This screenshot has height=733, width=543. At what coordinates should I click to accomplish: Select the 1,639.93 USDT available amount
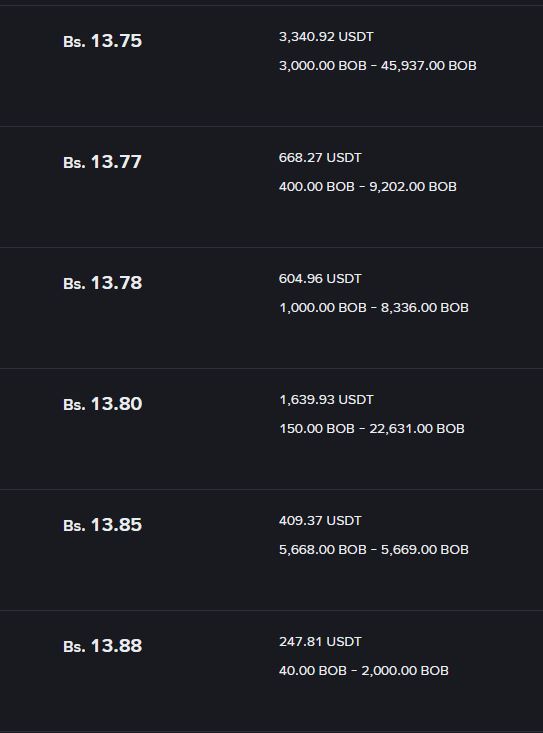click(326, 400)
